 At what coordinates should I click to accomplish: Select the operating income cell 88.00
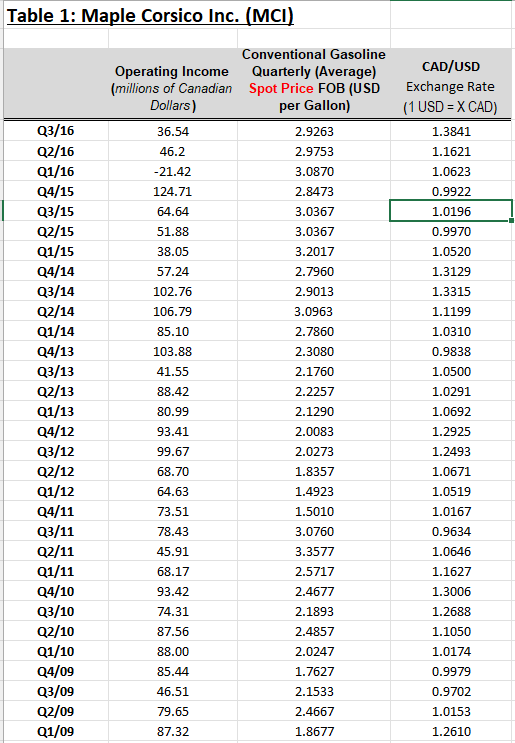tap(172, 652)
